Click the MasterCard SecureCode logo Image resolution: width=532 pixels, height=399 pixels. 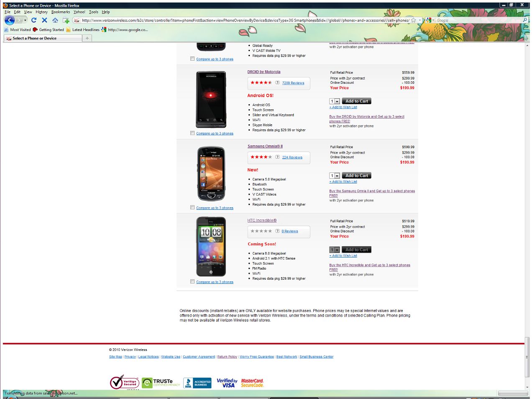click(252, 383)
